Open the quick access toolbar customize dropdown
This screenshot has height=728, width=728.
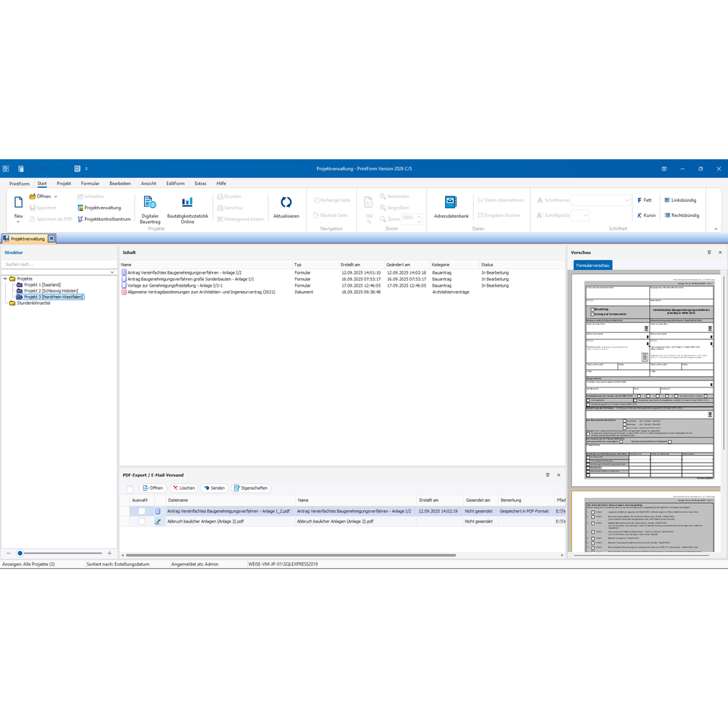pos(86,168)
